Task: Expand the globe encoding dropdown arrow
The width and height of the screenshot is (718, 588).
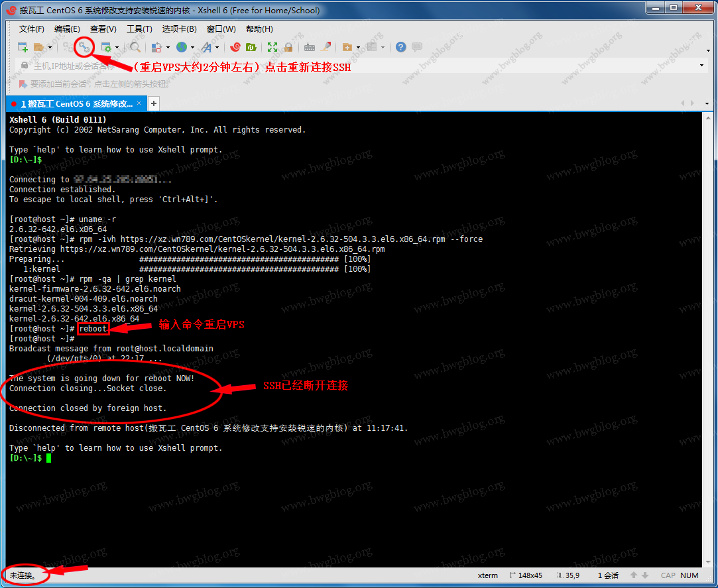Action: (x=192, y=47)
